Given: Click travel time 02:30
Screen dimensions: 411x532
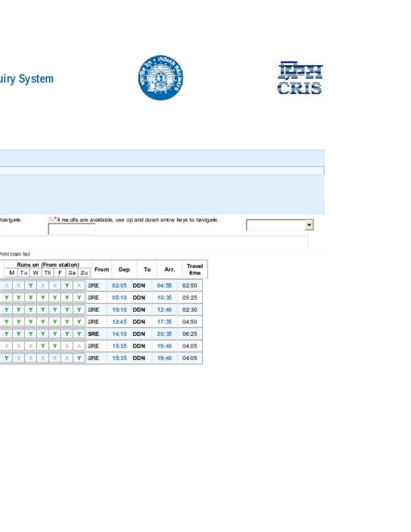Looking at the screenshot, I should coord(190,310).
